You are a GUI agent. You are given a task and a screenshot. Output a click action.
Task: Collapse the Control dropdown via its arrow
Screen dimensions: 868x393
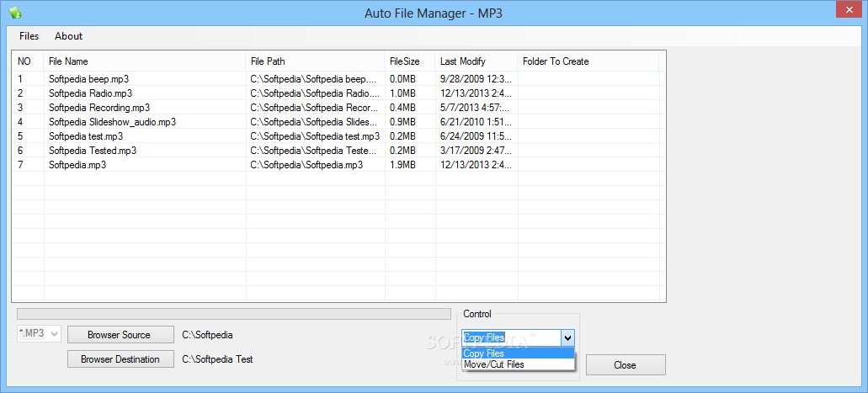(567, 337)
